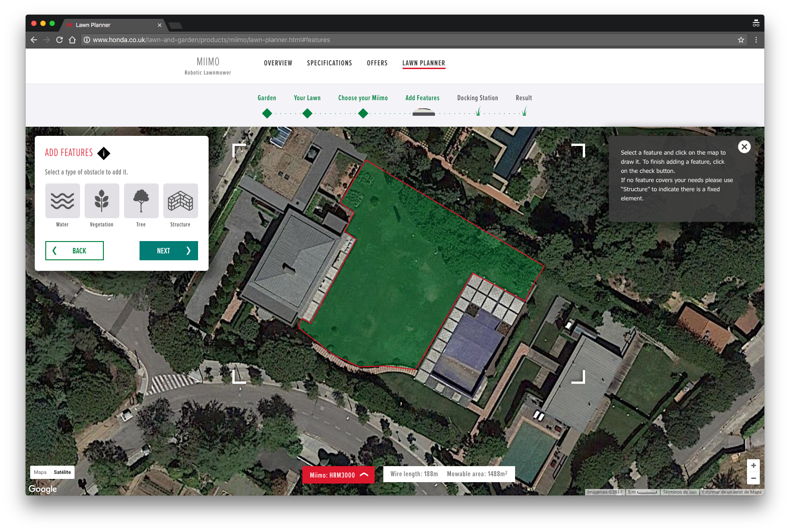Select the Water obstacle icon
The height and width of the screenshot is (532, 790).
(62, 201)
